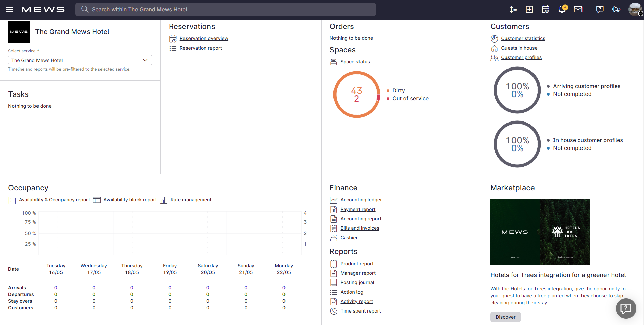
Task: Click the megaphone announcements icon
Action: click(x=616, y=9)
